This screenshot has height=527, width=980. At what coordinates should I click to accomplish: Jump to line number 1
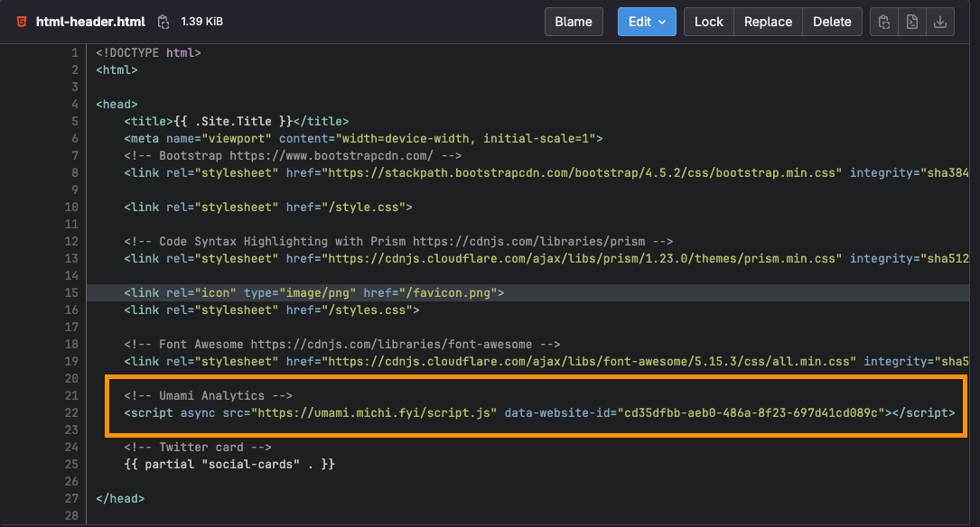pos(75,53)
